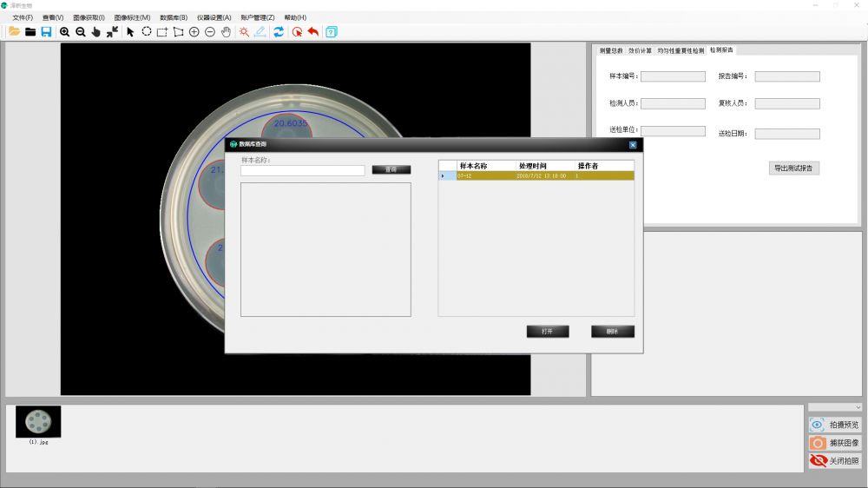Click the 样本名称 search input field
This screenshot has width=868, height=488.
click(302, 170)
